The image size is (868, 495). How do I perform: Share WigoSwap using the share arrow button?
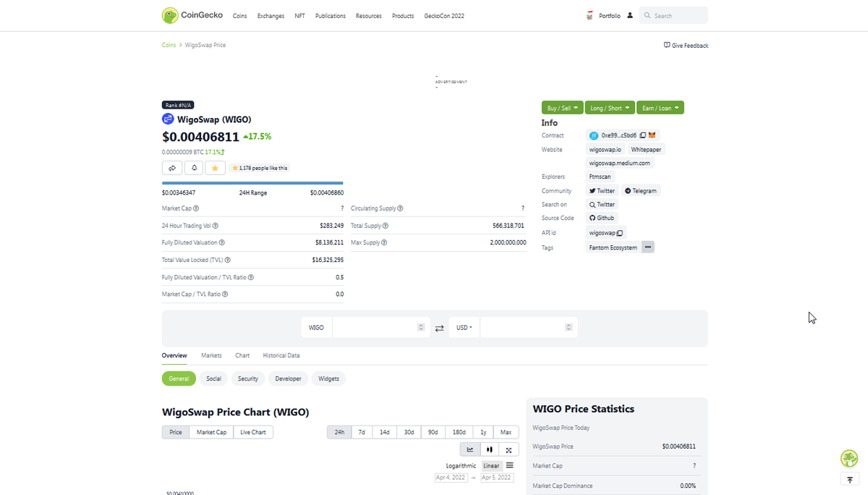coord(172,168)
